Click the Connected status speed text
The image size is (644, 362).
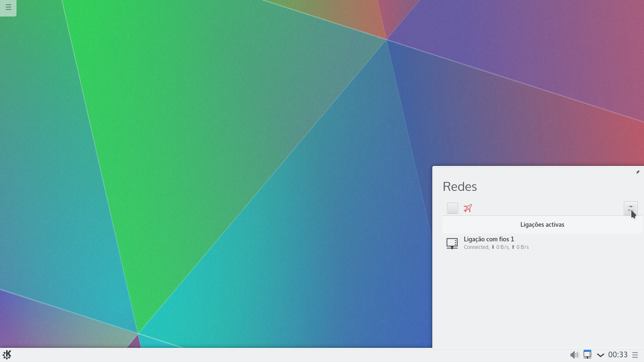click(496, 247)
